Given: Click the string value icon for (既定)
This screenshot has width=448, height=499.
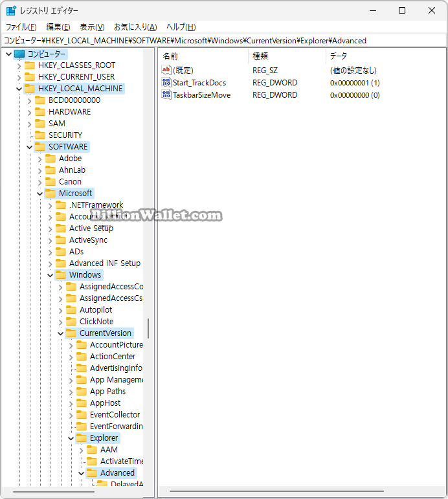Looking at the screenshot, I should pyautogui.click(x=166, y=70).
